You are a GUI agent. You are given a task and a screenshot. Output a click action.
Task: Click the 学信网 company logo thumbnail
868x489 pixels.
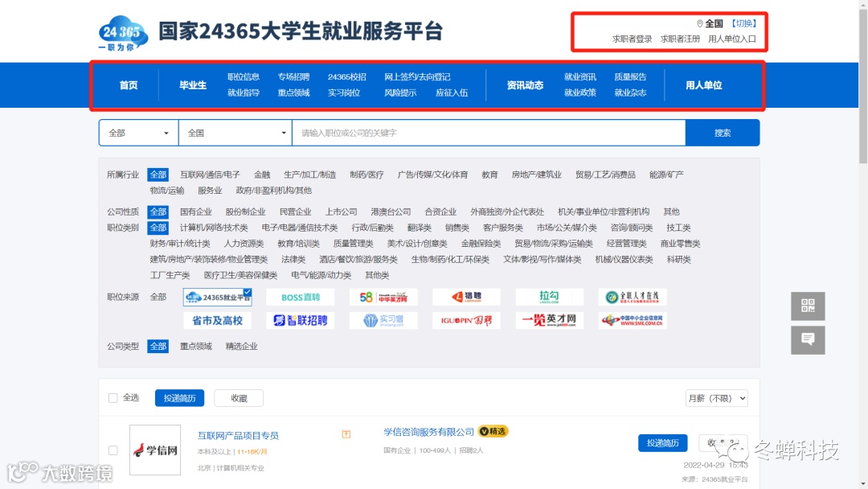(155, 450)
